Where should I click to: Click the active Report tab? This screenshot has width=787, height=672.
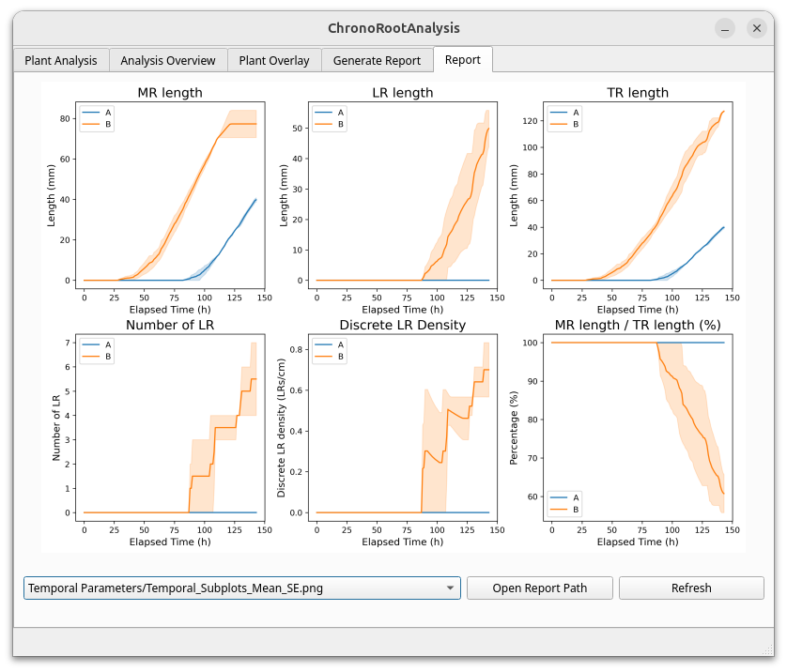pos(463,59)
